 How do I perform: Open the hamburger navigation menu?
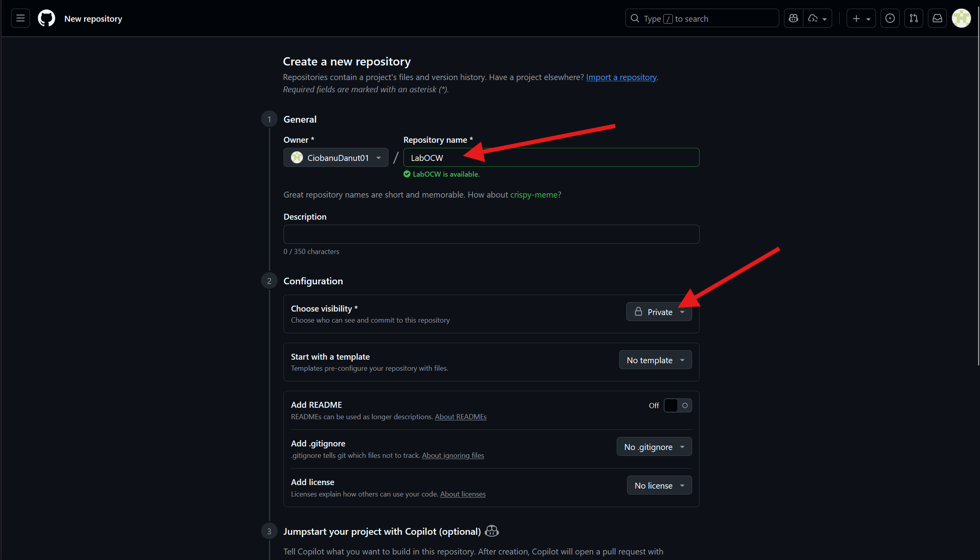click(x=21, y=19)
